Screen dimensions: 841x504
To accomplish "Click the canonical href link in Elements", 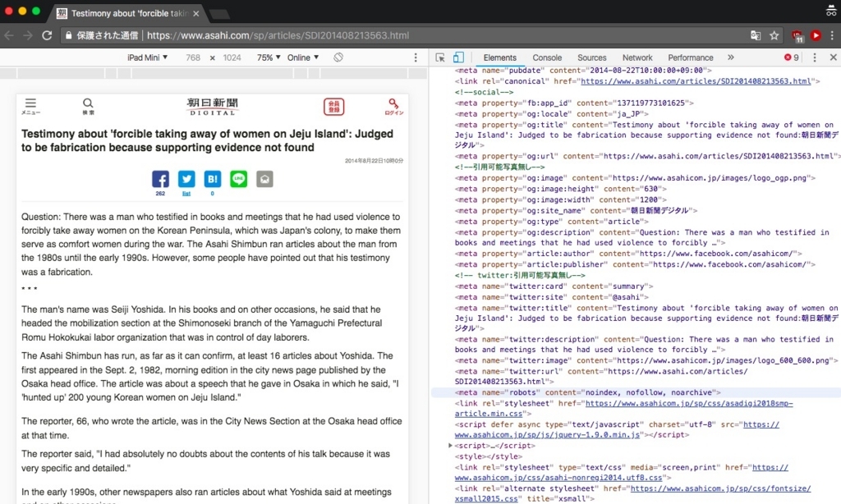I will click(x=696, y=81).
